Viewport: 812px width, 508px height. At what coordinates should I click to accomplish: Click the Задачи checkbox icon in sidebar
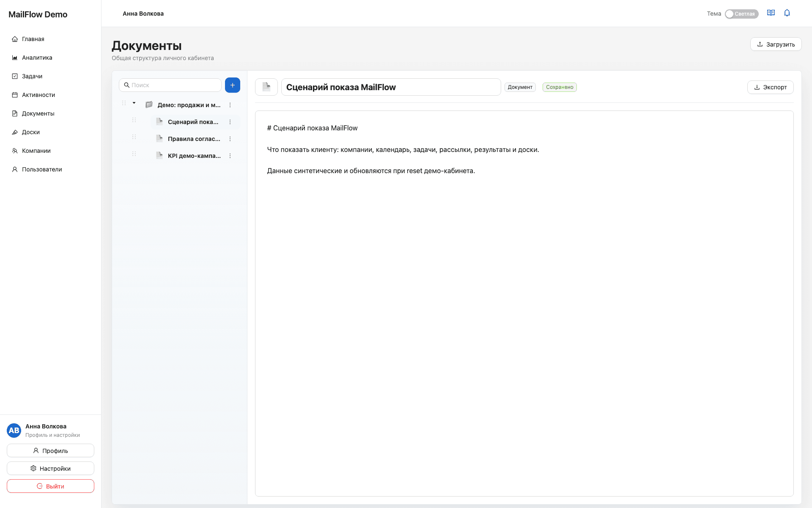[x=15, y=76]
